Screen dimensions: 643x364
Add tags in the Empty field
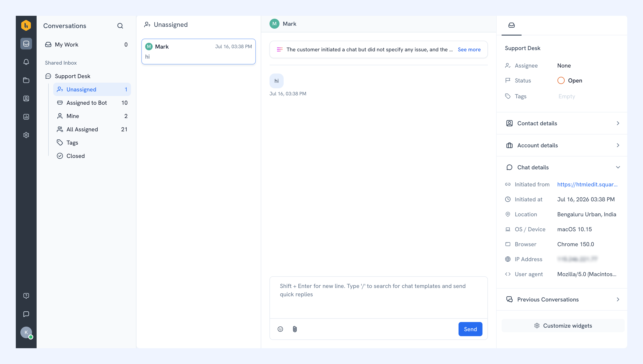click(x=567, y=96)
